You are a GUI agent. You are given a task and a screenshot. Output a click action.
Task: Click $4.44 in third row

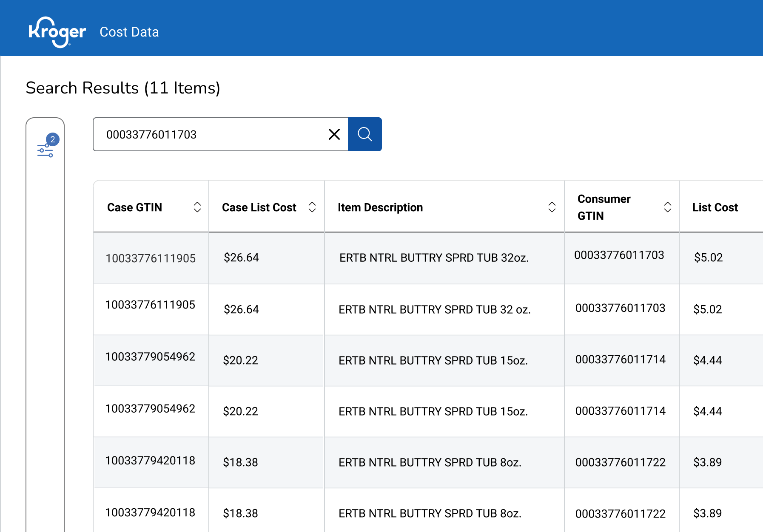click(x=708, y=360)
